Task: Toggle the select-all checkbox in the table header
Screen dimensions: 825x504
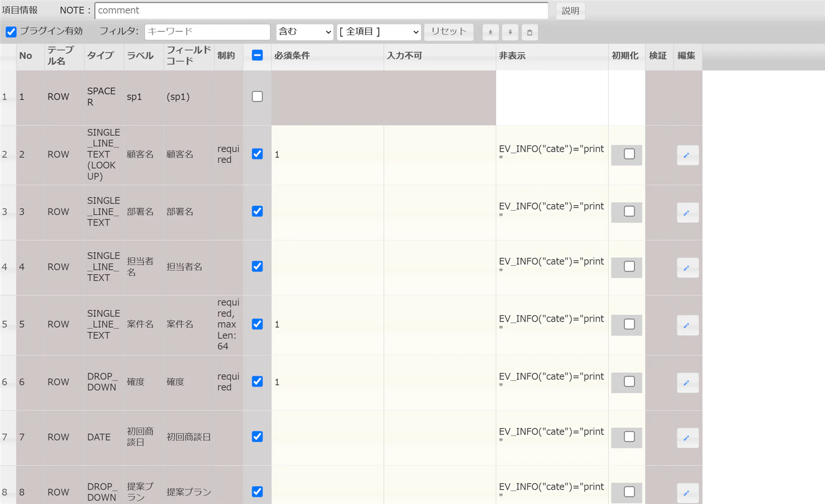Action: (257, 55)
